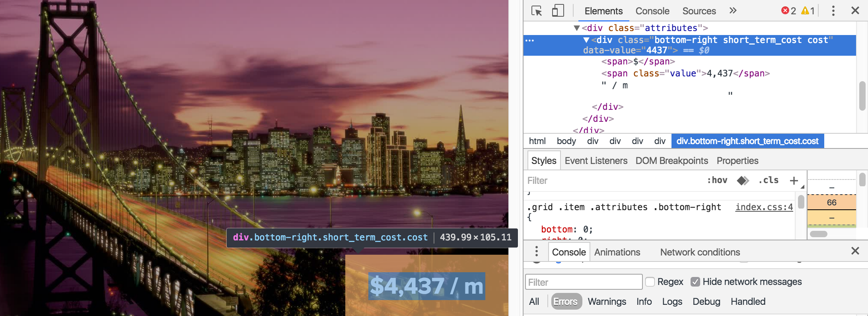Screen dimensions: 868x316
Task: Open the Sources tab
Action: (699, 11)
